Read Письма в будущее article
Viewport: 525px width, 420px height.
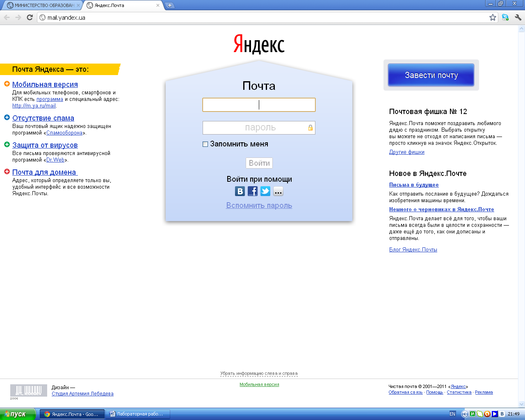(x=414, y=185)
